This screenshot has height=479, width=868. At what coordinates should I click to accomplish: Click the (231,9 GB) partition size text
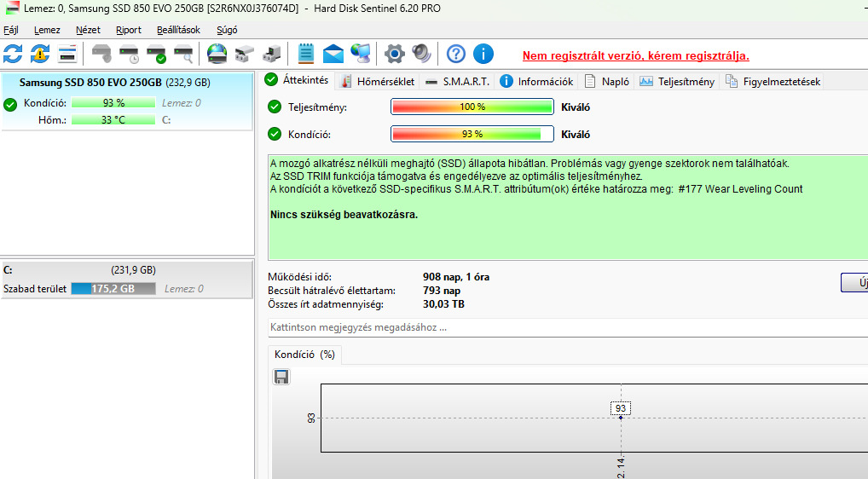(x=133, y=270)
